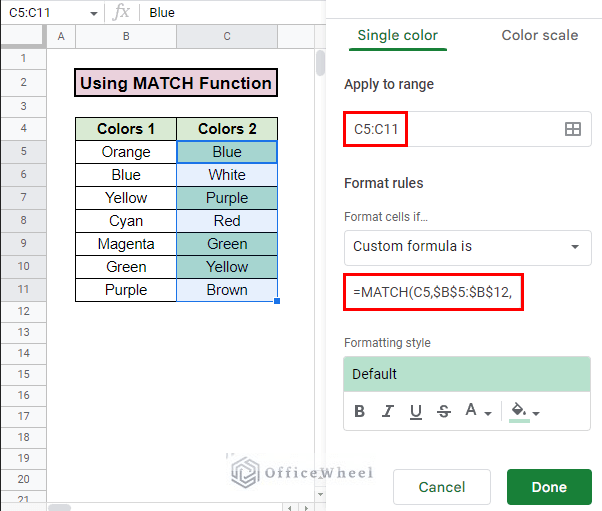
Task: Click the Italic formatting icon
Action: [x=388, y=411]
